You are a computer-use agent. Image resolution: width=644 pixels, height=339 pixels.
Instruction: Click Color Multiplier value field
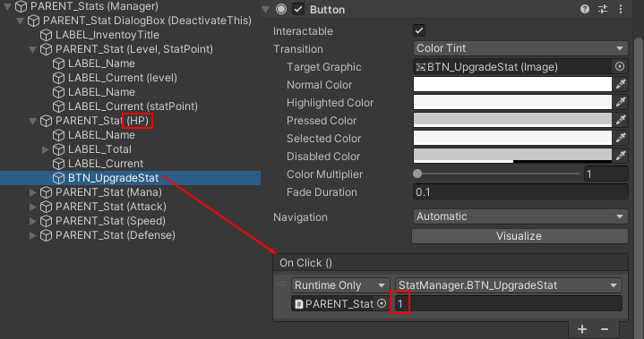click(605, 174)
